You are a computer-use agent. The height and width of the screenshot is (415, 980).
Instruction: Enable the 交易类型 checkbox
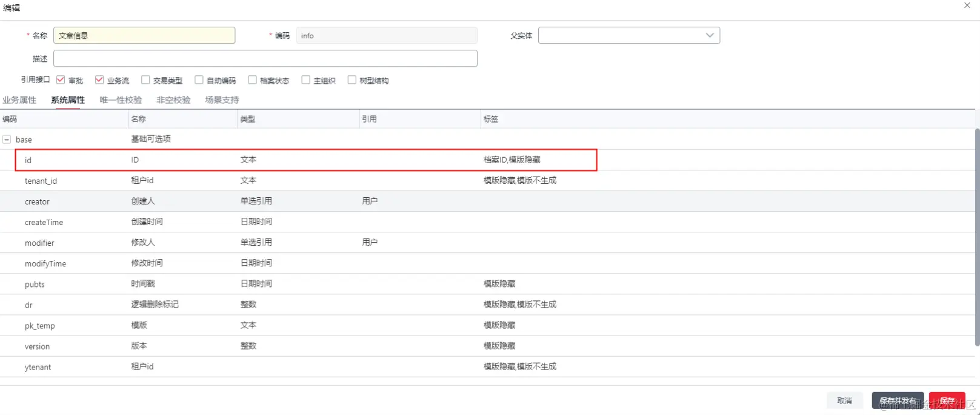[x=145, y=80]
